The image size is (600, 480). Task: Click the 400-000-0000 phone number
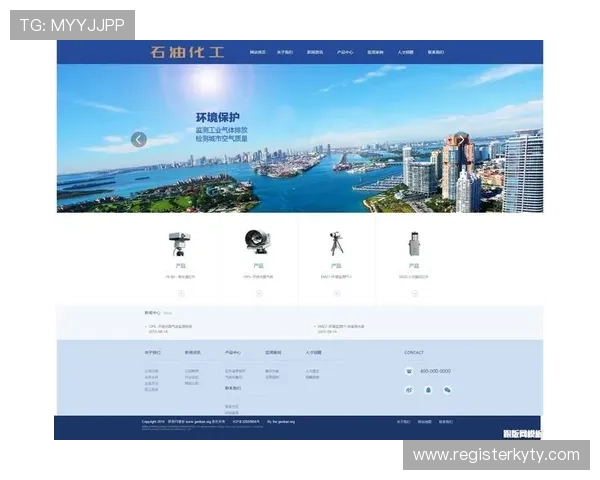(x=435, y=371)
